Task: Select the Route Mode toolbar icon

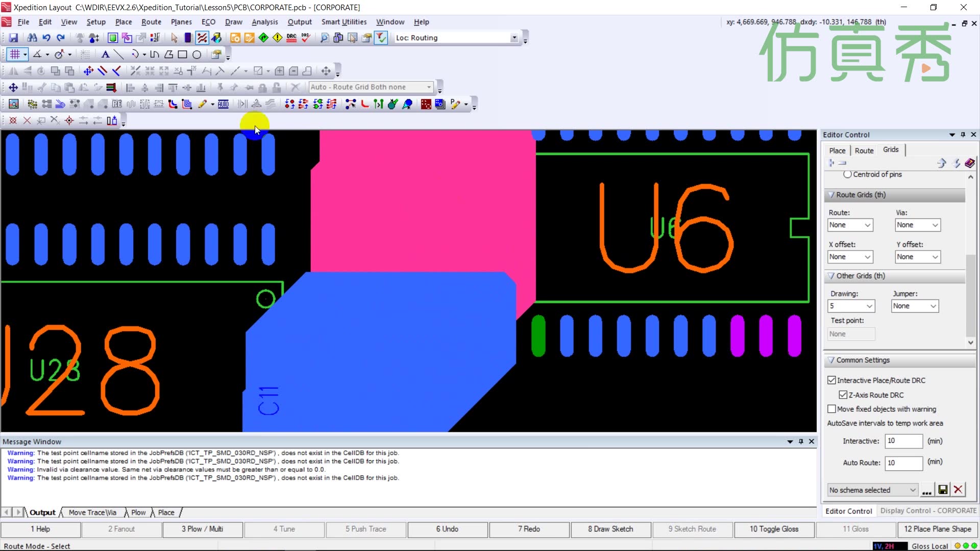Action: pyautogui.click(x=202, y=38)
